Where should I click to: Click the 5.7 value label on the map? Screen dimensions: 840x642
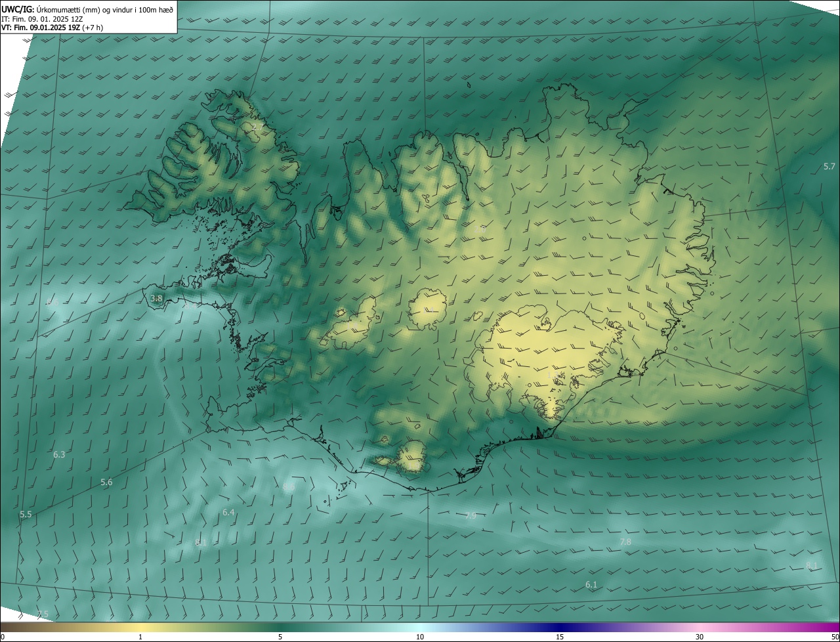pos(829,167)
